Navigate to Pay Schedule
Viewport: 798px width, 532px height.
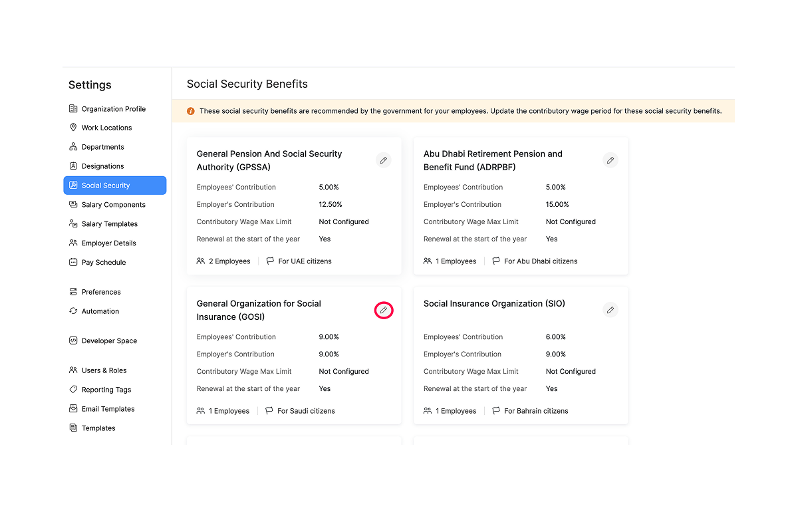pyautogui.click(x=103, y=263)
